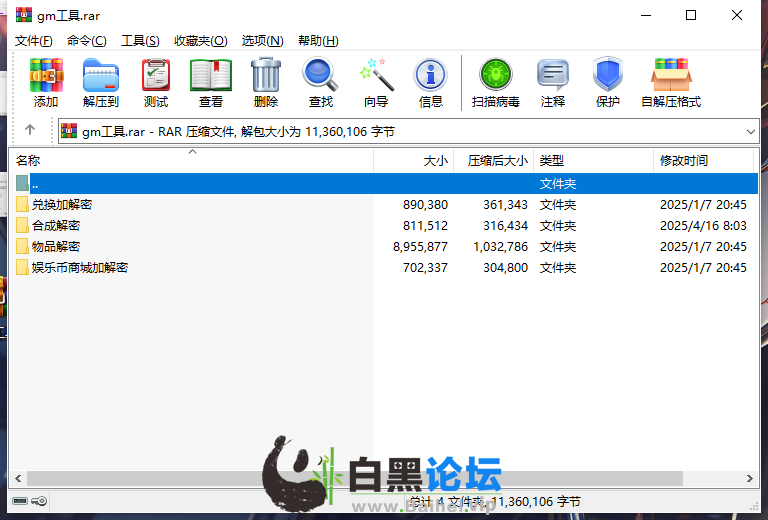Click folder icon of 物品解密
The height and width of the screenshot is (520, 768).
coord(22,246)
